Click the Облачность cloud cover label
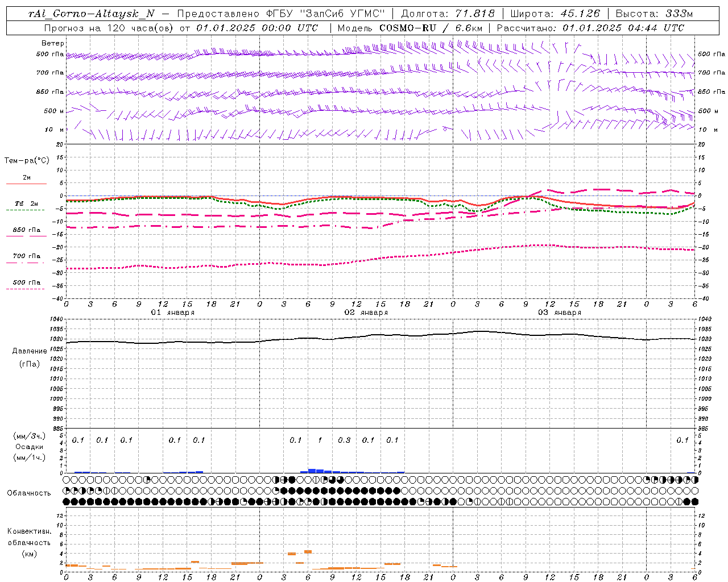This screenshot has width=728, height=582. coord(29,493)
